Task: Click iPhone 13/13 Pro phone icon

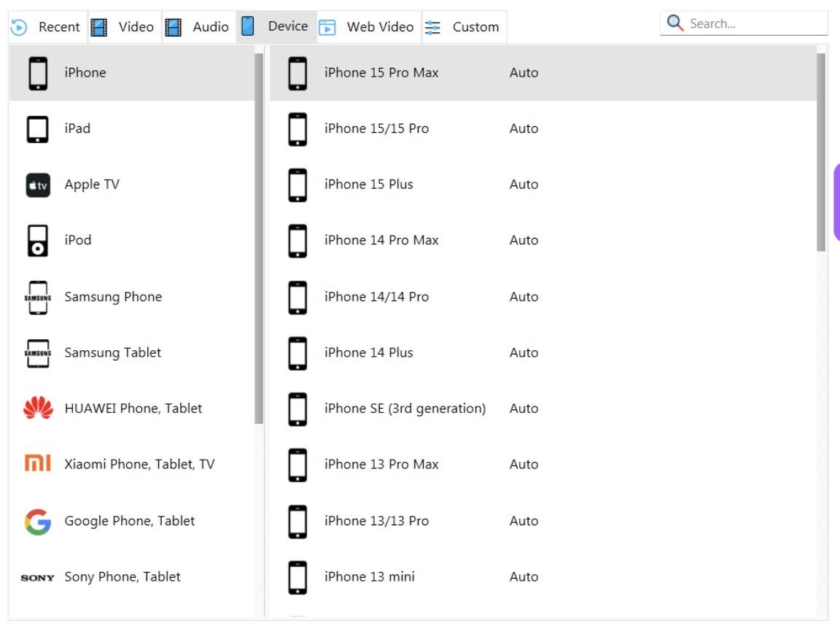Action: pos(297,522)
